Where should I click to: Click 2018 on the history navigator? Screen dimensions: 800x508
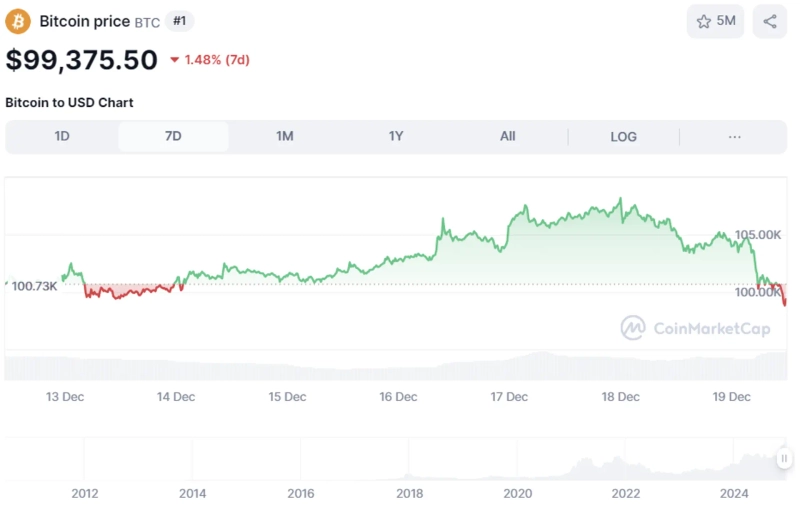(409, 493)
